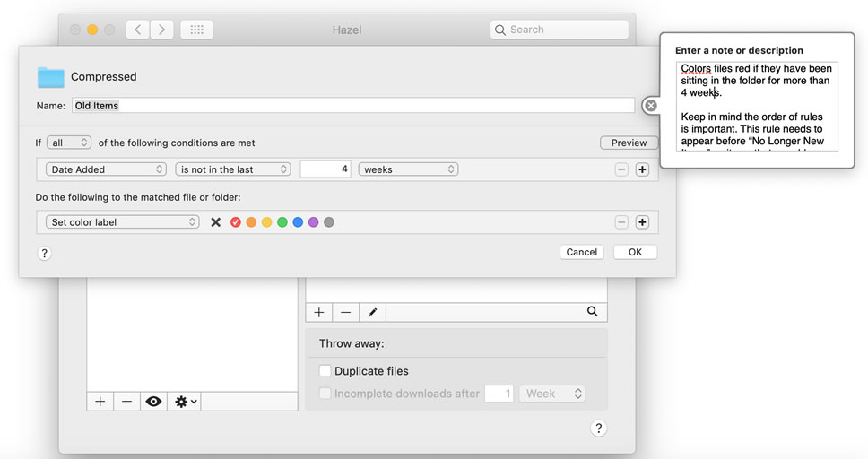
Task: Add a condition after Date Added row
Action: [642, 169]
